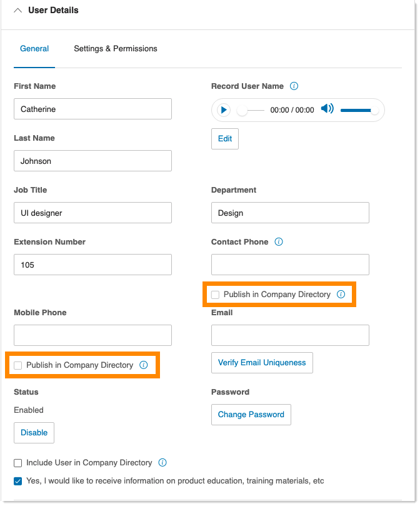Click info icon for Include User in Directory
The width and height of the screenshot is (420, 506).
[162, 463]
